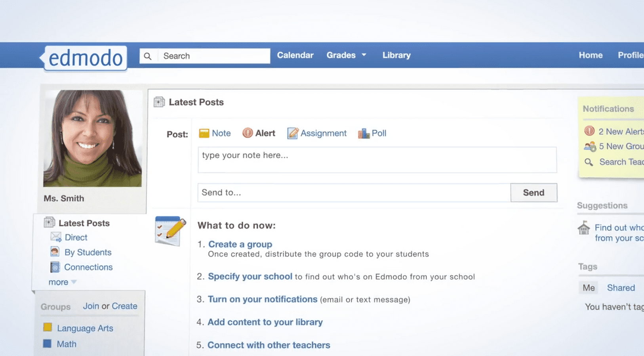
Task: Switch to the Shared tags tab
Action: pos(621,288)
